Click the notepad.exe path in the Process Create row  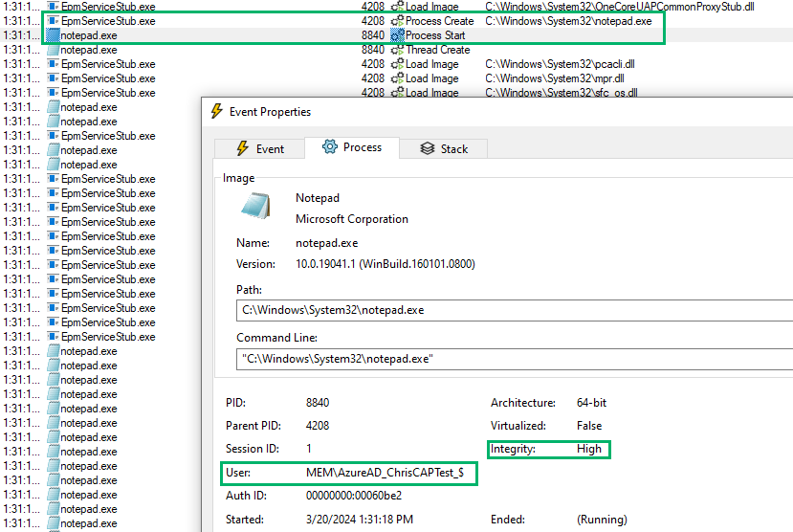[x=568, y=21]
